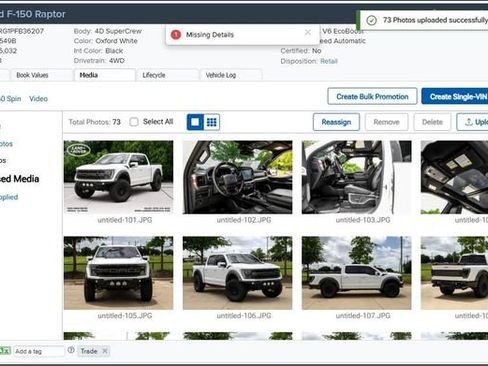This screenshot has width=488, height=366.
Task: Select photo untitled-107.JPG side view thumbnail
Action: tap(357, 273)
